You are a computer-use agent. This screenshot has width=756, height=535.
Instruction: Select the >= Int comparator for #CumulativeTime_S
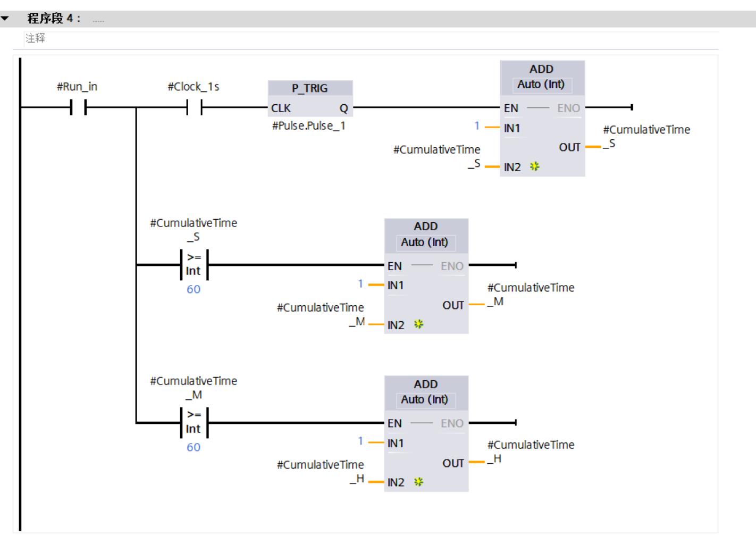194,264
